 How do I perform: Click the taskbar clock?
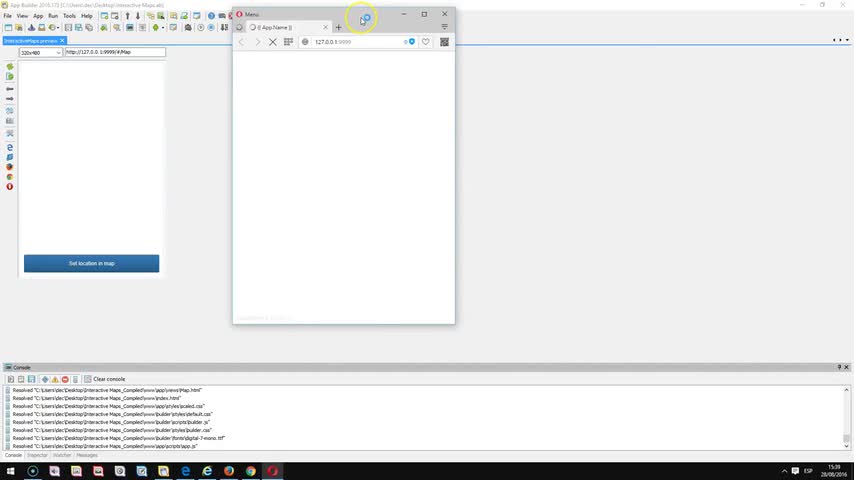click(834, 471)
